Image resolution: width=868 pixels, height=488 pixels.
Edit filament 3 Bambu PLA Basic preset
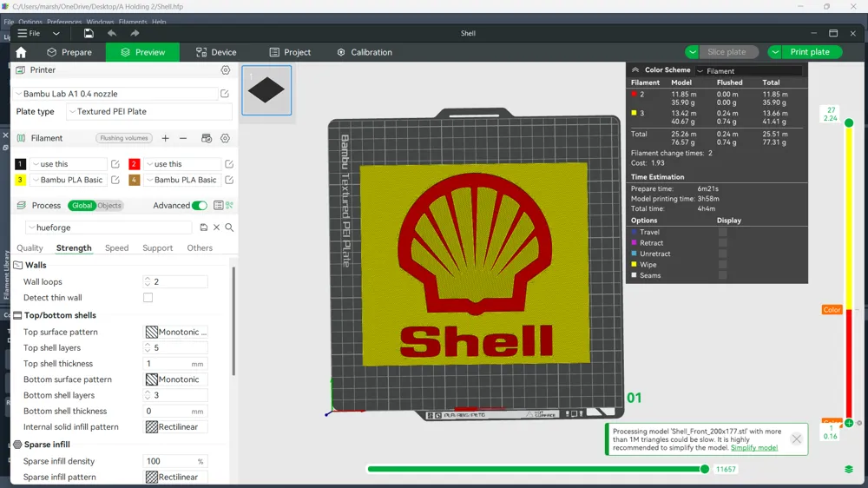pyautogui.click(x=115, y=180)
